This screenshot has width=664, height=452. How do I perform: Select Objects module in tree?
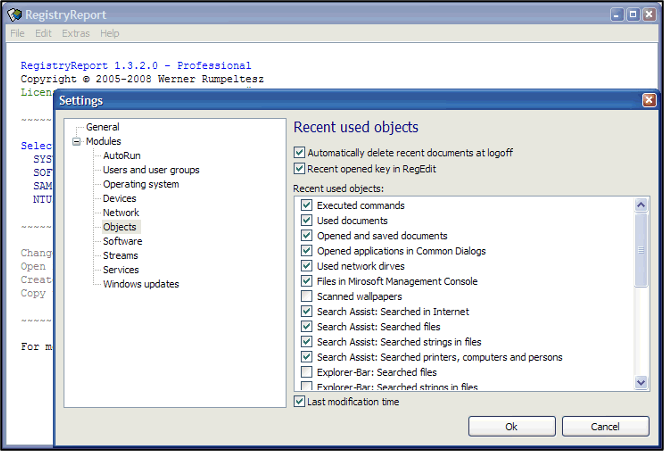coord(120,227)
